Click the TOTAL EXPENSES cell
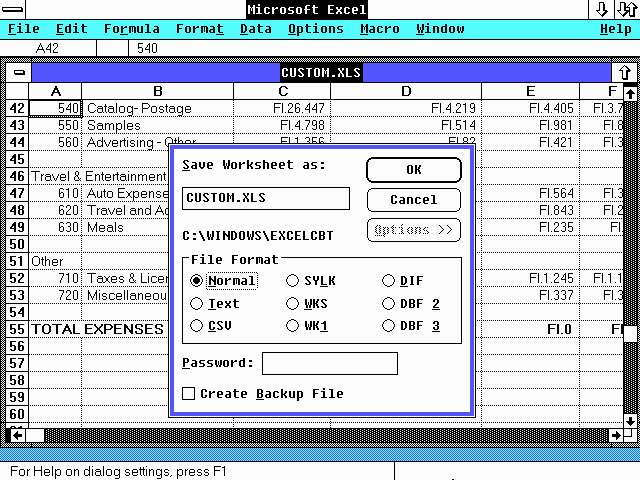The width and height of the screenshot is (640, 480). point(97,329)
